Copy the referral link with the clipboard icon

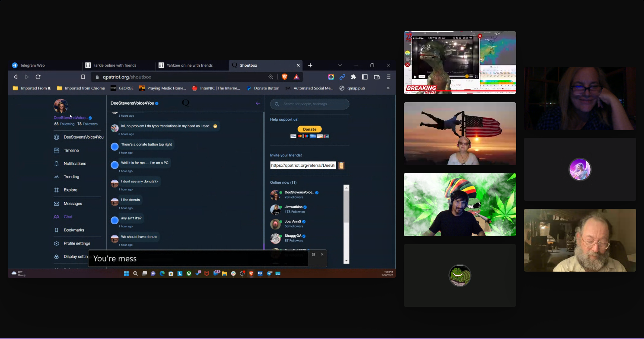click(341, 166)
